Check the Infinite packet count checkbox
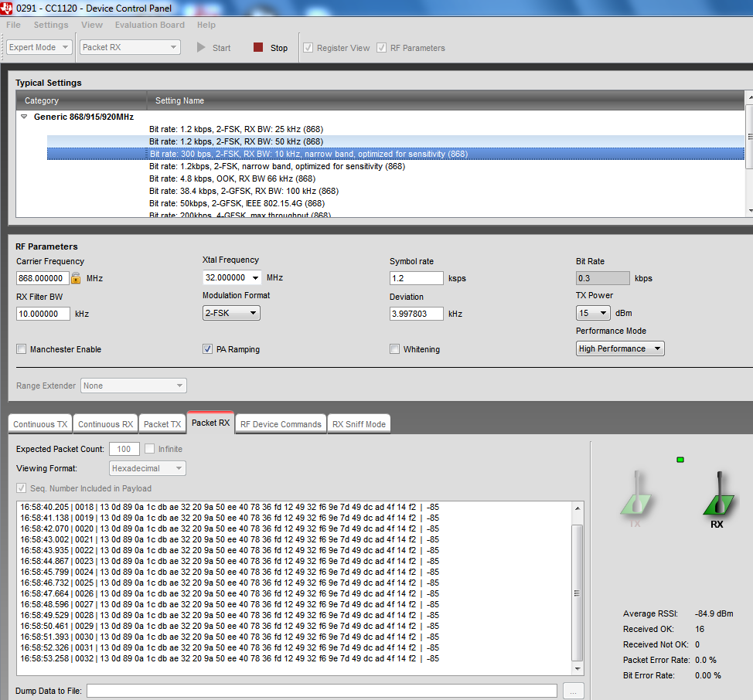The height and width of the screenshot is (700, 753). click(150, 449)
